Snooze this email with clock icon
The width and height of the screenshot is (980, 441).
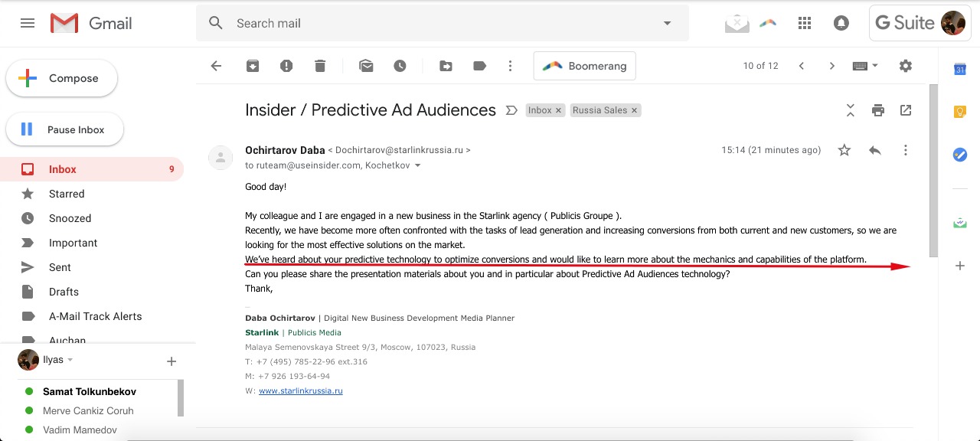pyautogui.click(x=400, y=66)
